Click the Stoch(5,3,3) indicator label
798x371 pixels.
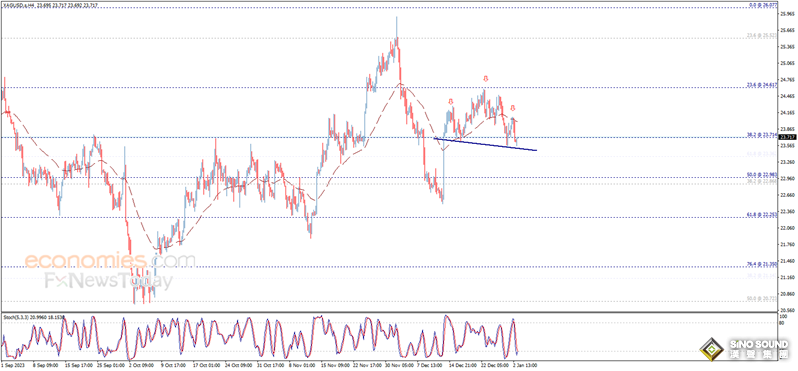(16, 317)
